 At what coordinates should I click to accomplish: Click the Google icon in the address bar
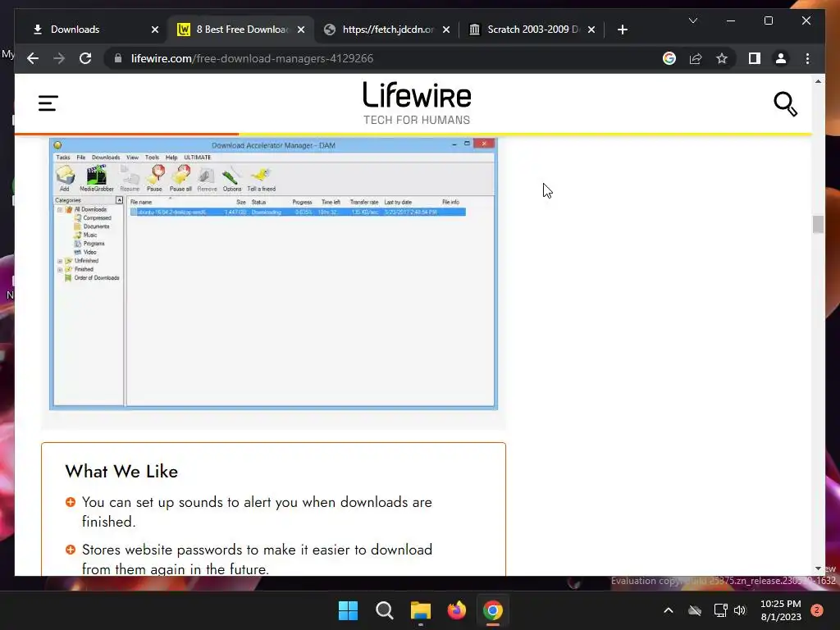pyautogui.click(x=669, y=58)
